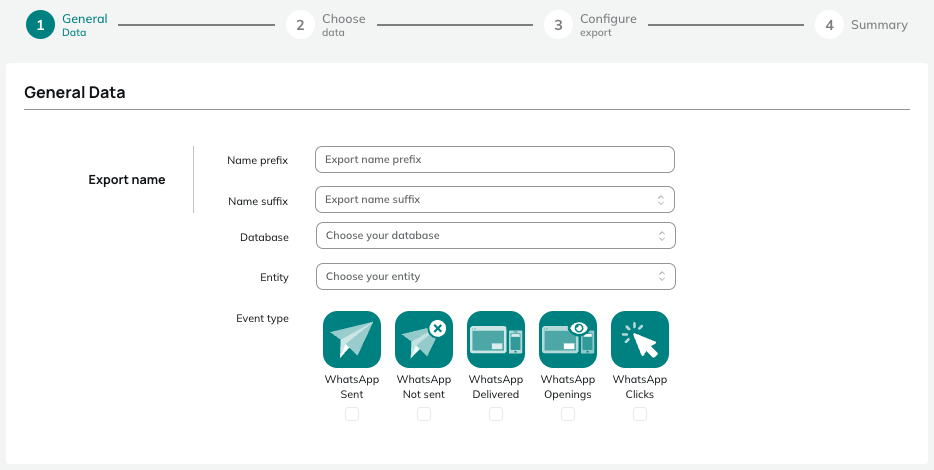Click the Name prefix label
The height and width of the screenshot is (470, 934).
tap(257, 160)
